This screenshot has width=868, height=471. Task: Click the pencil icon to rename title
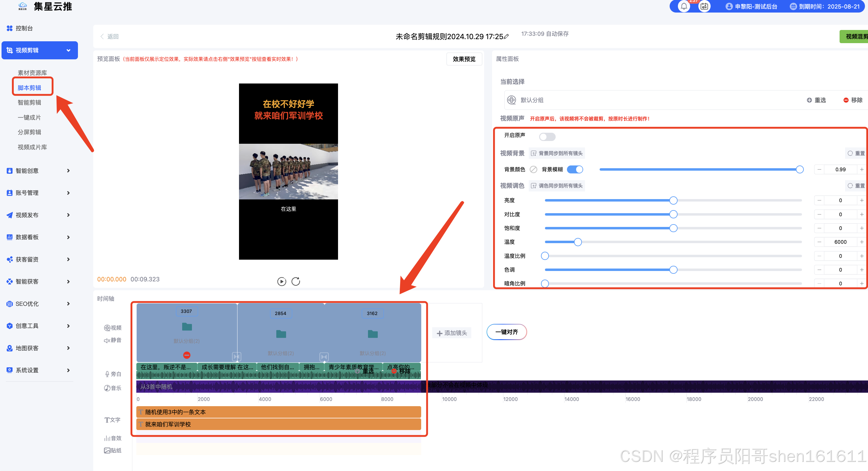pyautogui.click(x=506, y=37)
